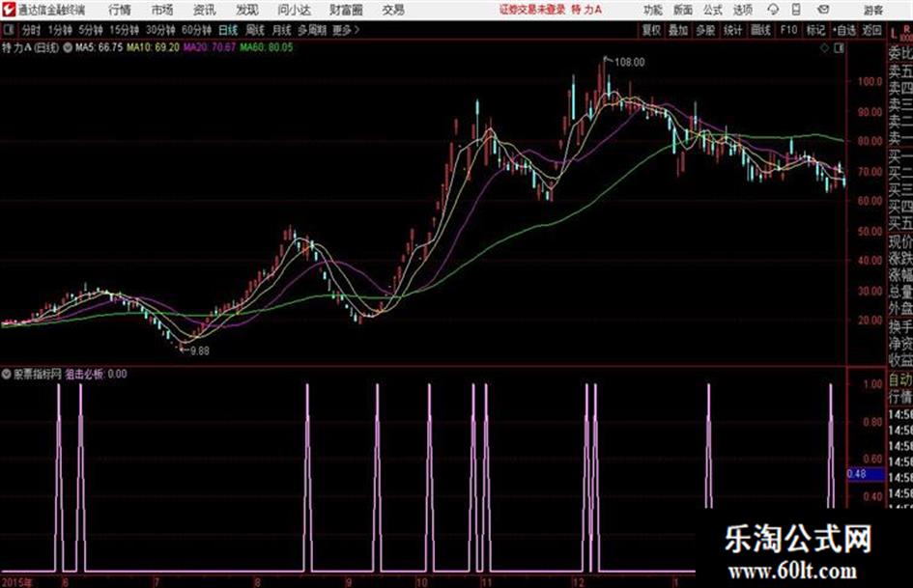The height and width of the screenshot is (588, 913).
Task: Click the 游客 guest account label
Action: 873,10
